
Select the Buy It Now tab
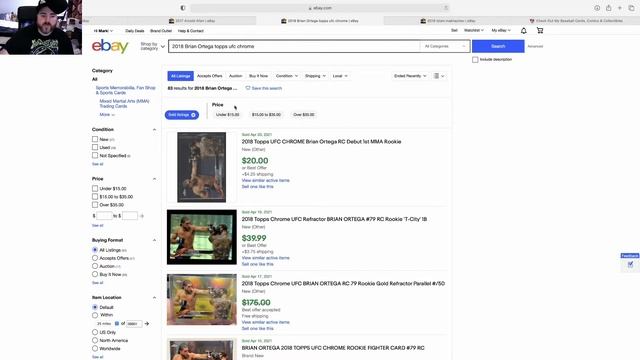(x=259, y=76)
